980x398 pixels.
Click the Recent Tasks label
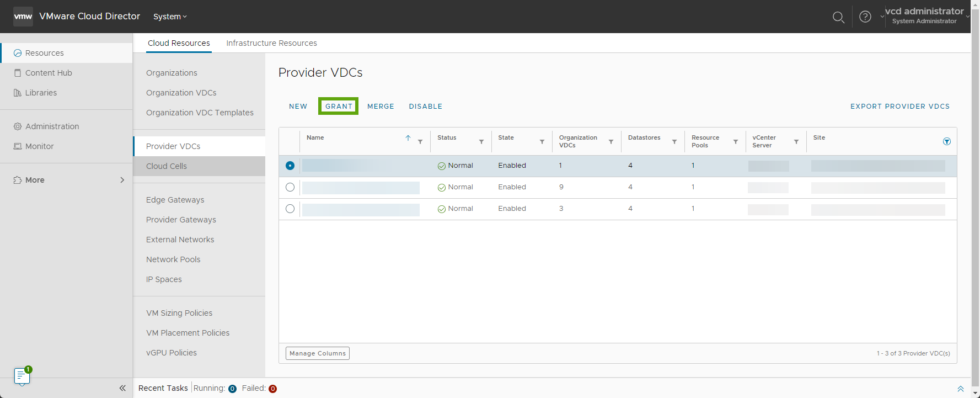163,389
